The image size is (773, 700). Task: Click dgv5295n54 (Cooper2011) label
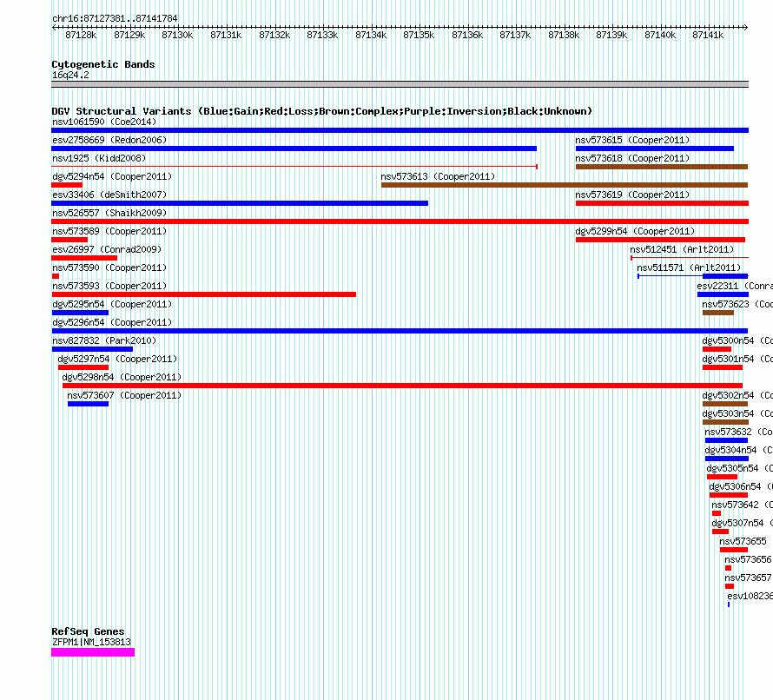tap(112, 304)
